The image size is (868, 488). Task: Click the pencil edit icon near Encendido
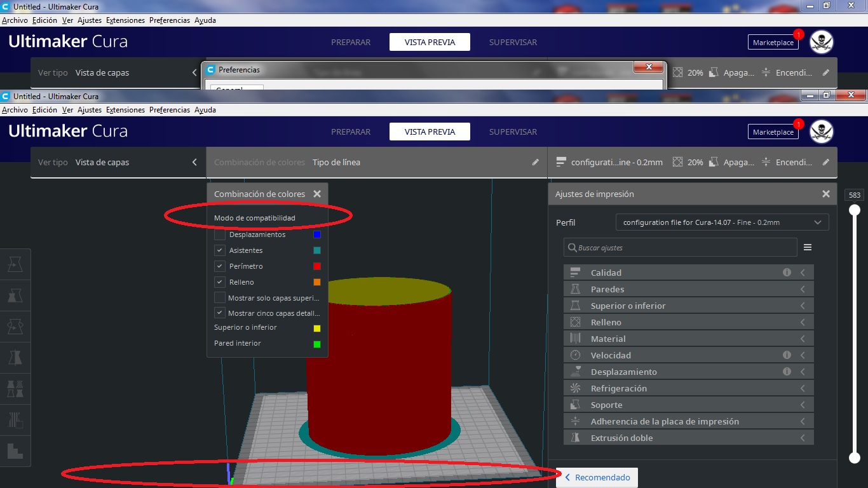click(x=825, y=162)
